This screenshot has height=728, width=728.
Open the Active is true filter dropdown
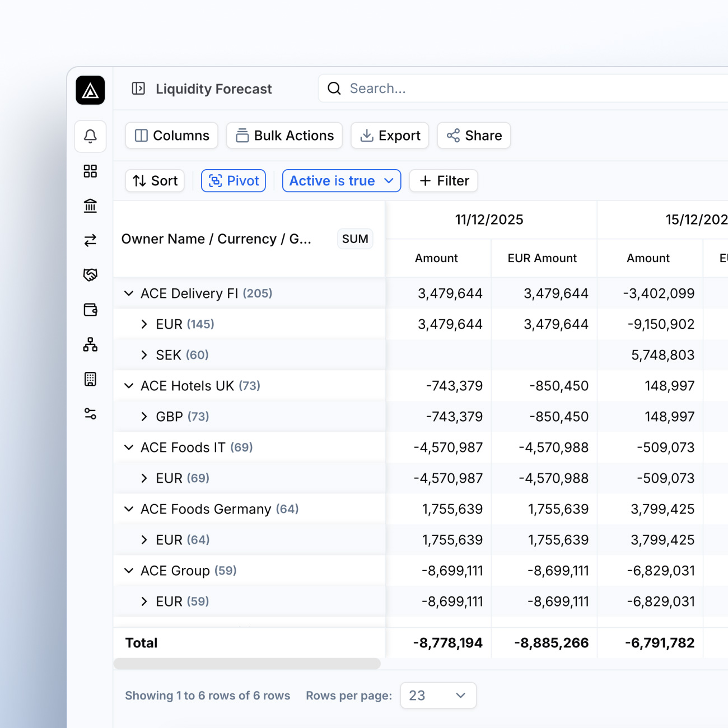(341, 180)
